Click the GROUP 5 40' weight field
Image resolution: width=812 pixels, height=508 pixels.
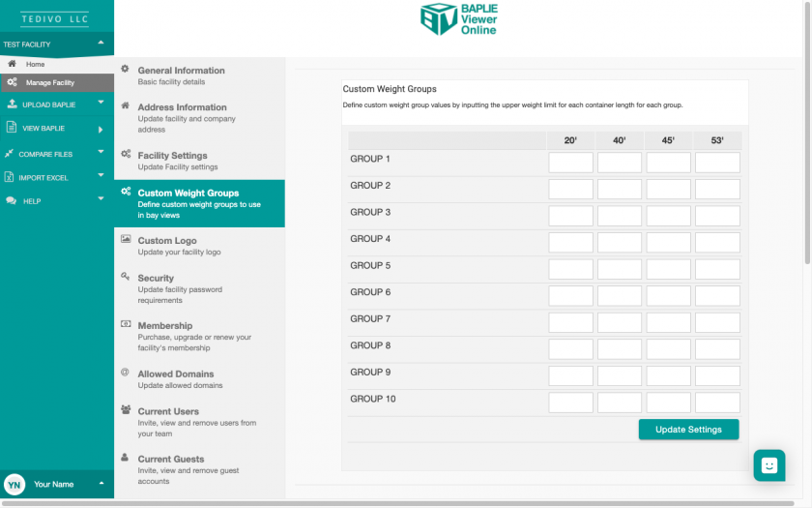point(620,270)
